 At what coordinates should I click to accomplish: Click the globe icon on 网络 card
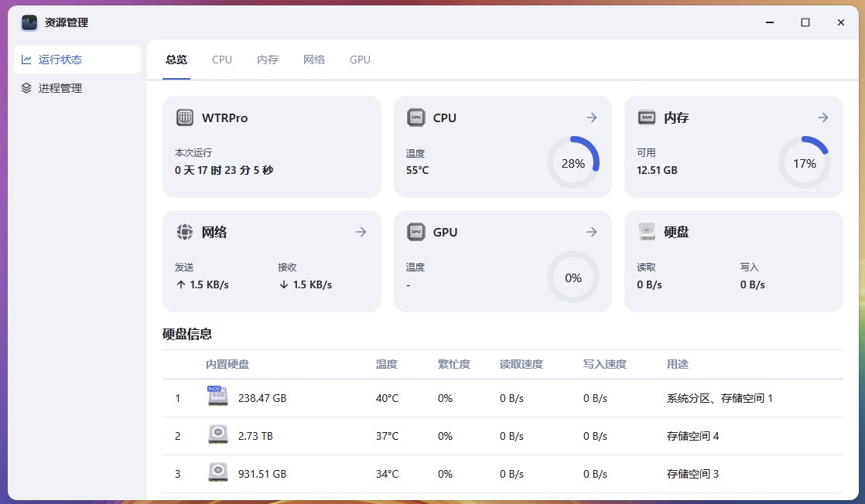(185, 232)
